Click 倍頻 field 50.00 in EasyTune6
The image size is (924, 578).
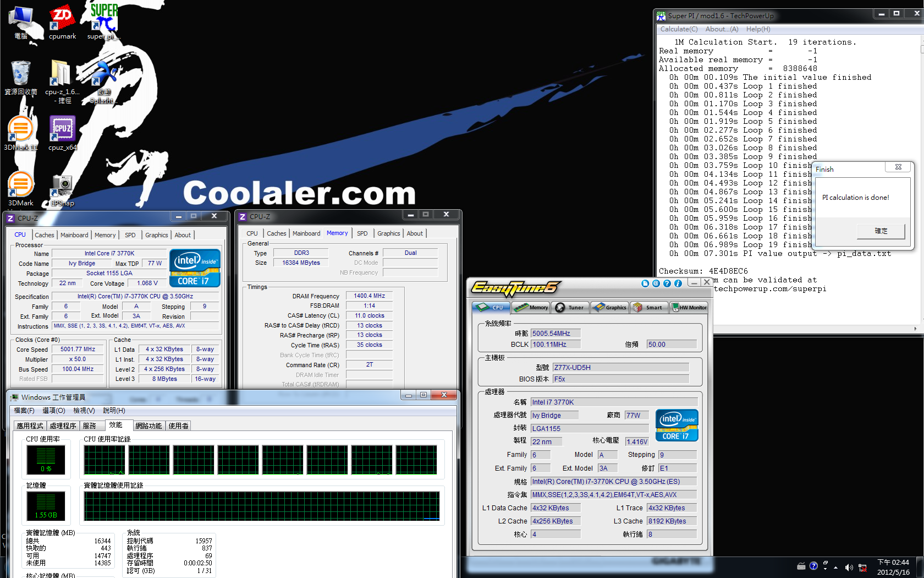[x=672, y=345]
